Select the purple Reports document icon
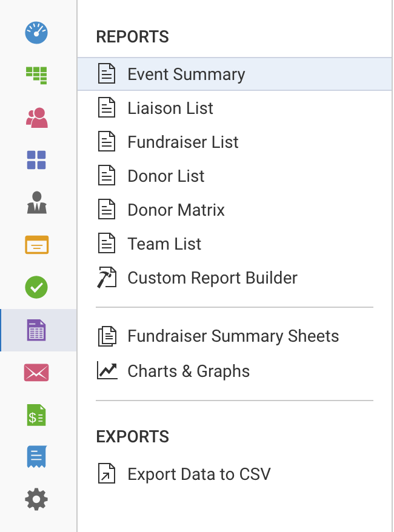The width and height of the screenshot is (394, 532). tap(36, 330)
